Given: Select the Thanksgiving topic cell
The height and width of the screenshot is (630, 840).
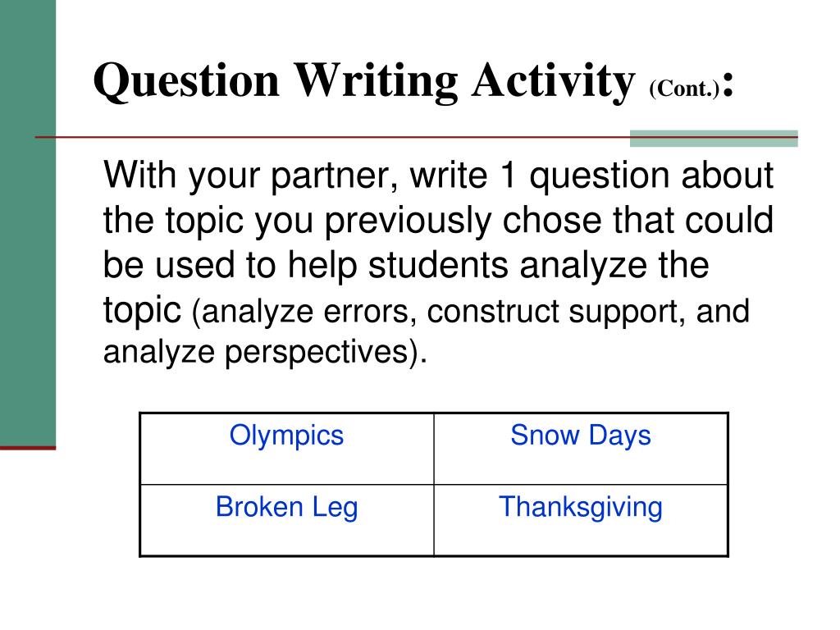Looking at the screenshot, I should [581, 520].
